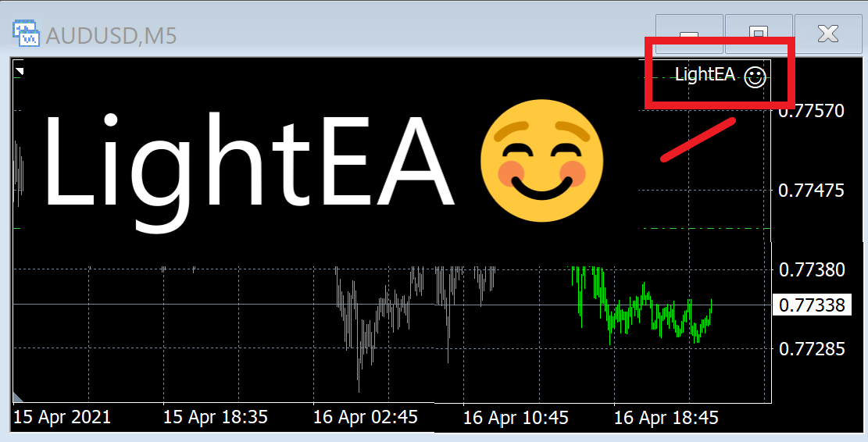Click the 15 Apr 2021 date label
The image size is (868, 442).
tap(63, 417)
